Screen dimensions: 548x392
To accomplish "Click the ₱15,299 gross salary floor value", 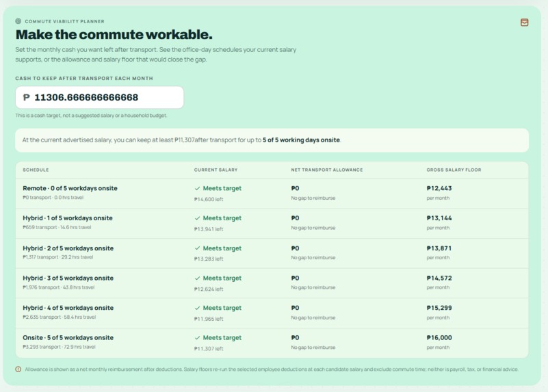I will click(x=439, y=308).
